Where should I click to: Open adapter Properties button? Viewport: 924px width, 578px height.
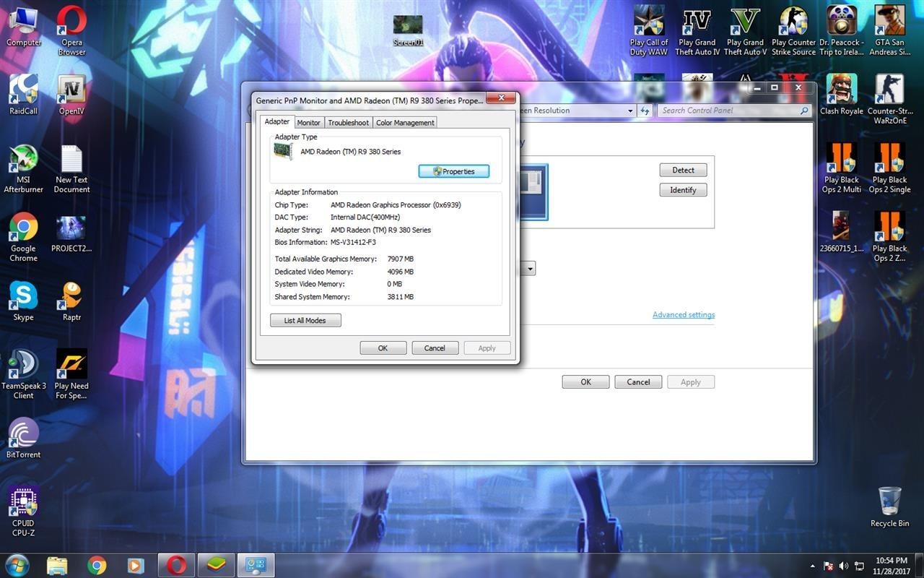coord(453,171)
